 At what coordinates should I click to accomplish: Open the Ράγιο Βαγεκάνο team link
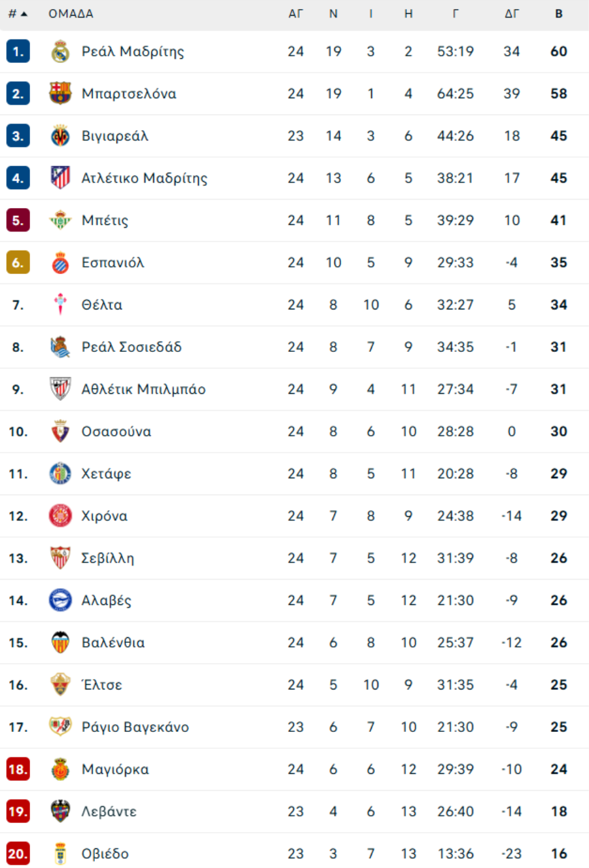click(x=135, y=727)
